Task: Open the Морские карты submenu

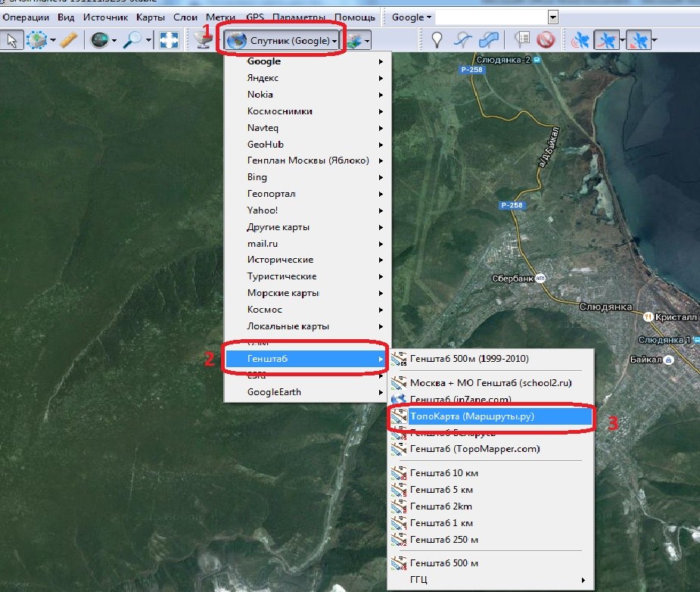Action: [x=307, y=293]
